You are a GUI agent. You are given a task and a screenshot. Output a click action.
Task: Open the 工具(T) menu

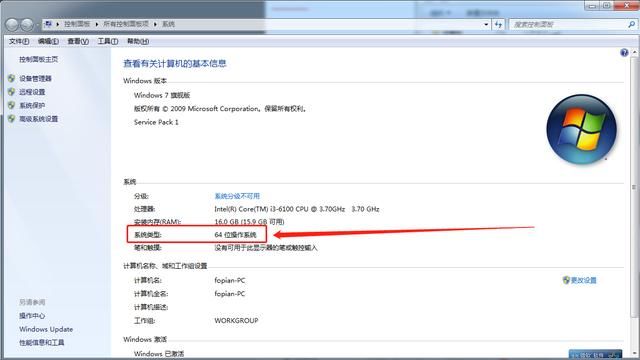pyautogui.click(x=108, y=41)
